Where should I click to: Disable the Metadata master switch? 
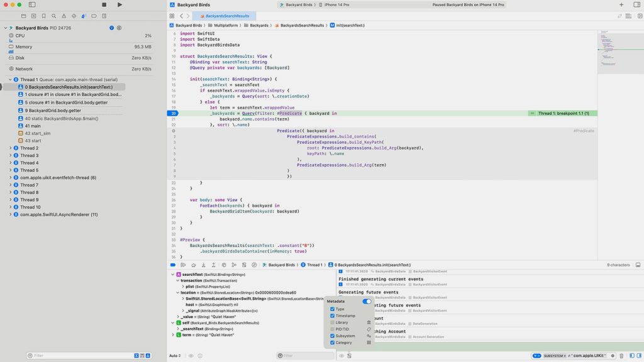coord(365,302)
